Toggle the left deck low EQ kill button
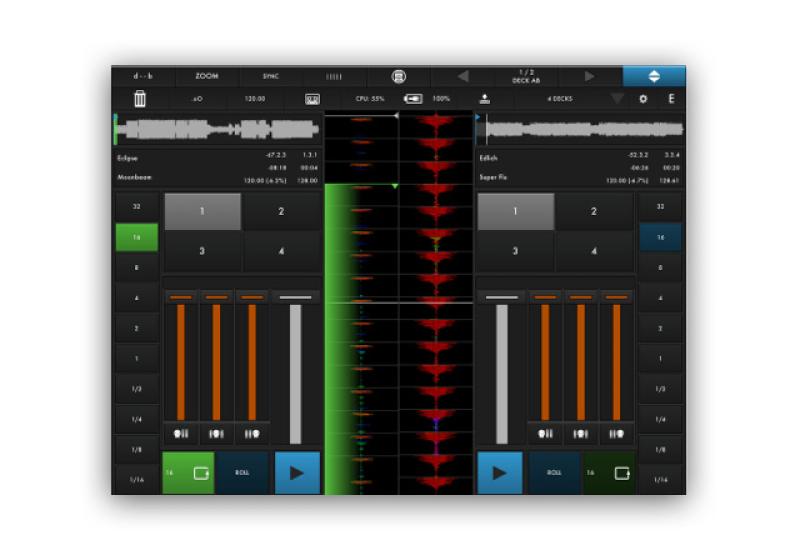This screenshot has width=800, height=560. (182, 434)
